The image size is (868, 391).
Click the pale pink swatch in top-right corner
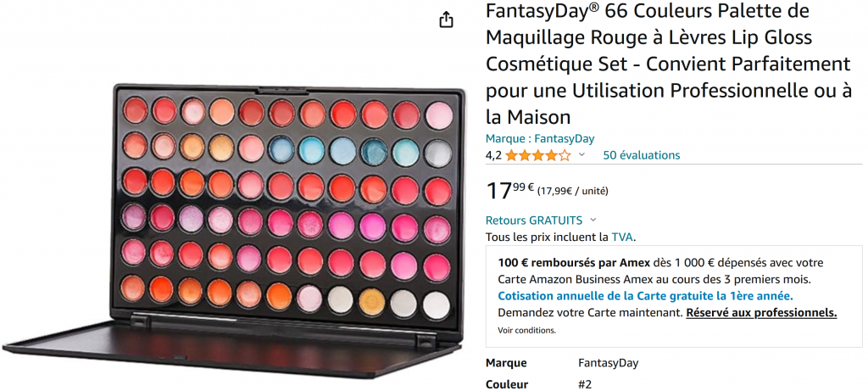click(x=439, y=115)
